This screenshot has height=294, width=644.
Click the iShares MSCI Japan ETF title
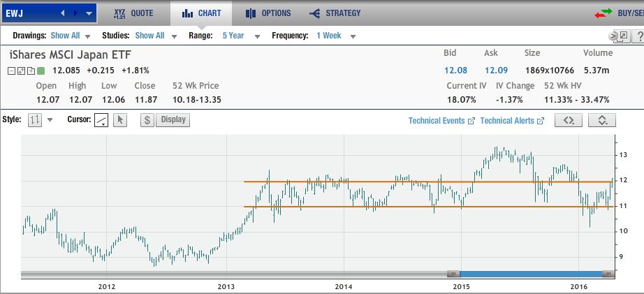(71, 54)
